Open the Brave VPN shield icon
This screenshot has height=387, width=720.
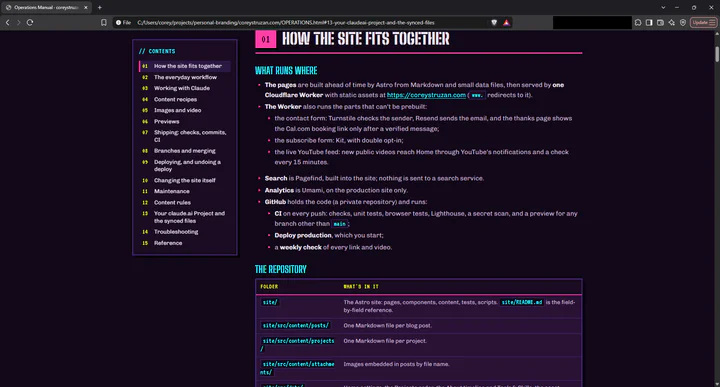(x=683, y=22)
